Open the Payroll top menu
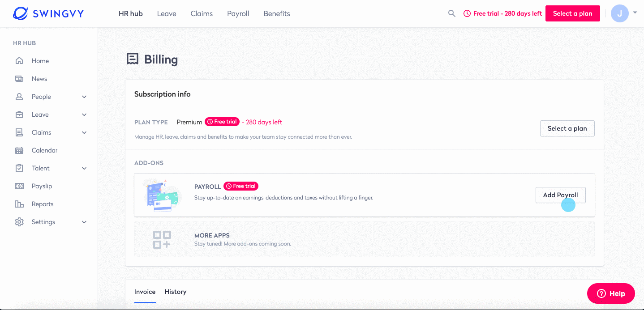This screenshot has width=644, height=310. point(238,13)
